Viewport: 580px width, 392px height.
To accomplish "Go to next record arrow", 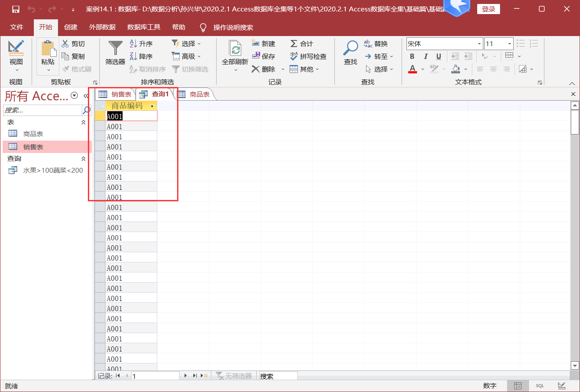I will (186, 376).
